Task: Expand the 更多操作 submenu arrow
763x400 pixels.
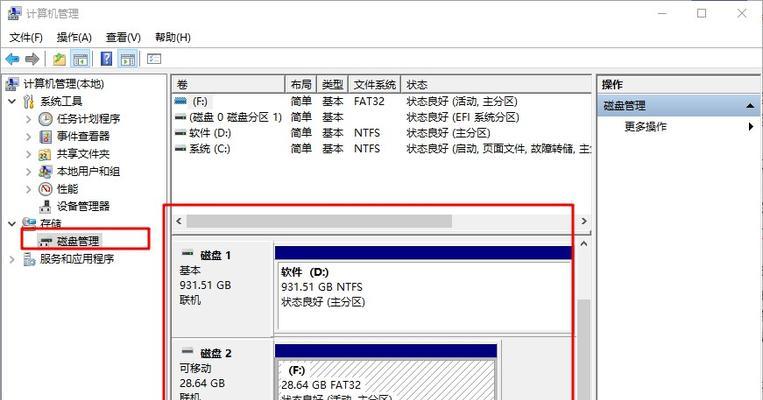Action: [751, 127]
